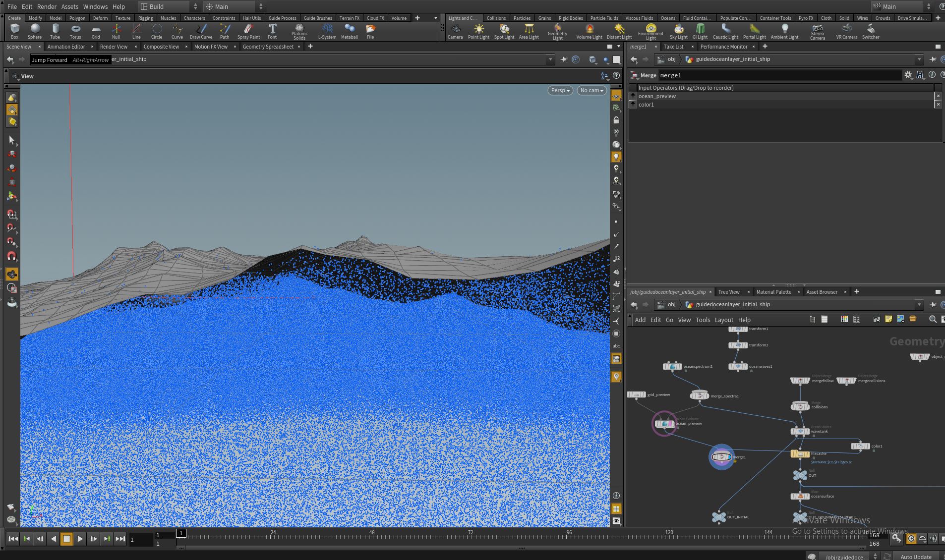Toggle the ocean_preview input enable
This screenshot has width=945, height=560.
(633, 96)
